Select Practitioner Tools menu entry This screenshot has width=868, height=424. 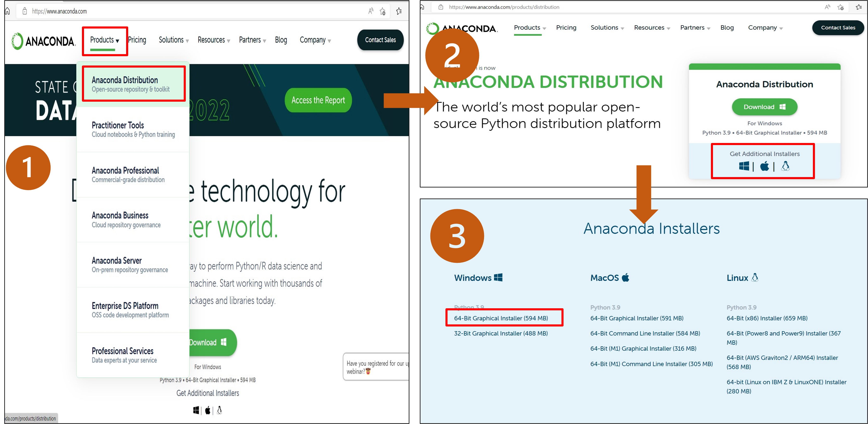click(x=133, y=130)
